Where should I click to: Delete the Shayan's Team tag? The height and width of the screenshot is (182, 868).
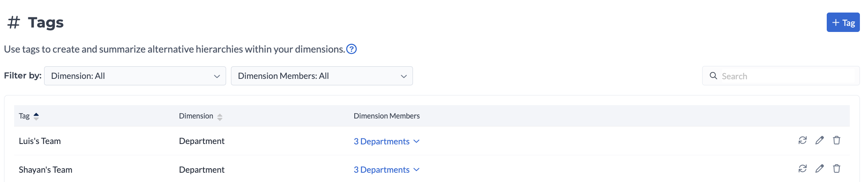point(836,169)
